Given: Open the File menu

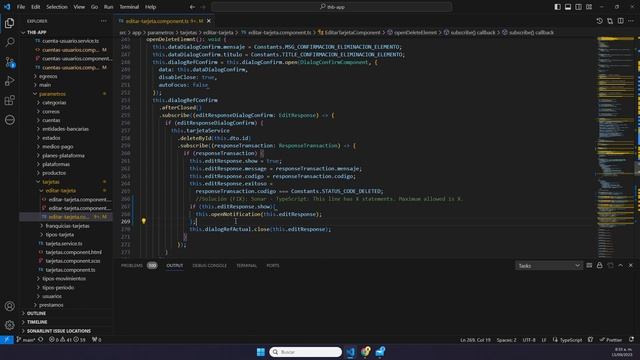Looking at the screenshot, I should coord(21,7).
